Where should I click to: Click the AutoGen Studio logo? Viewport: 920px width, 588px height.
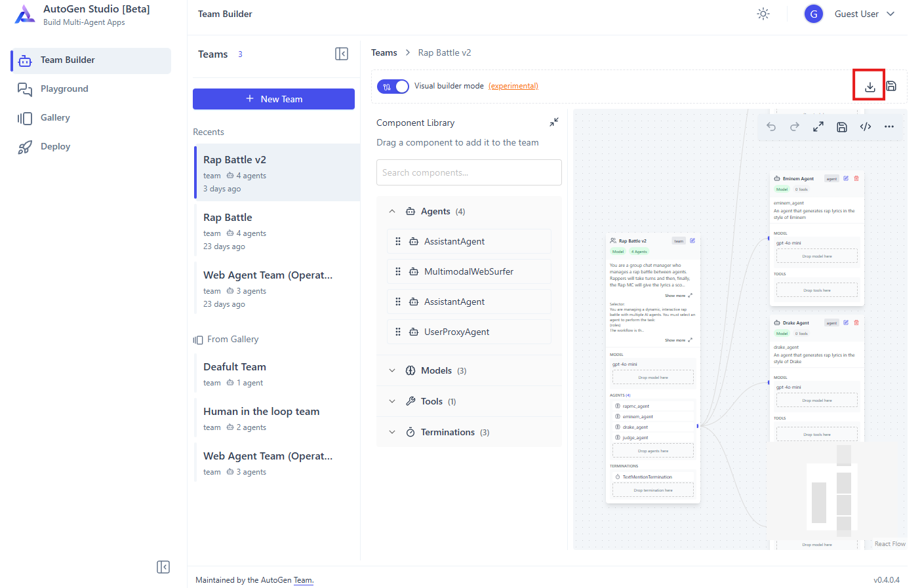pyautogui.click(x=24, y=14)
